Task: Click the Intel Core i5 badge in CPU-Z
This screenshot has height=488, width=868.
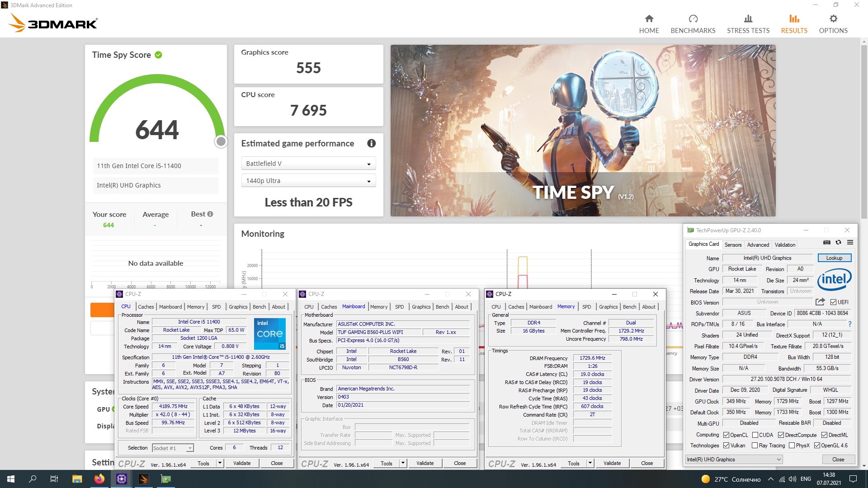Action: click(x=270, y=334)
